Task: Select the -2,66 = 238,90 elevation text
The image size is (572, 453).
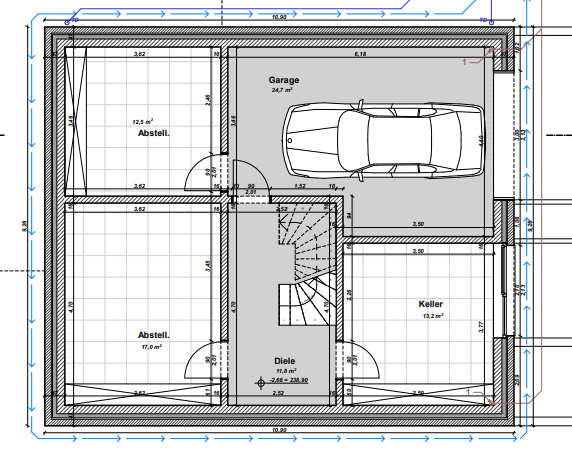Action: 289,380
